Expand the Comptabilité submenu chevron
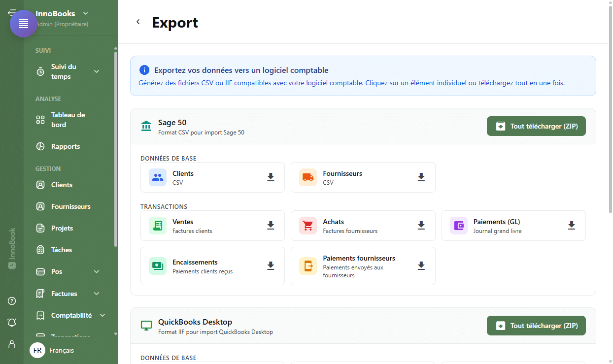This screenshot has width=613, height=364. pyautogui.click(x=102, y=315)
